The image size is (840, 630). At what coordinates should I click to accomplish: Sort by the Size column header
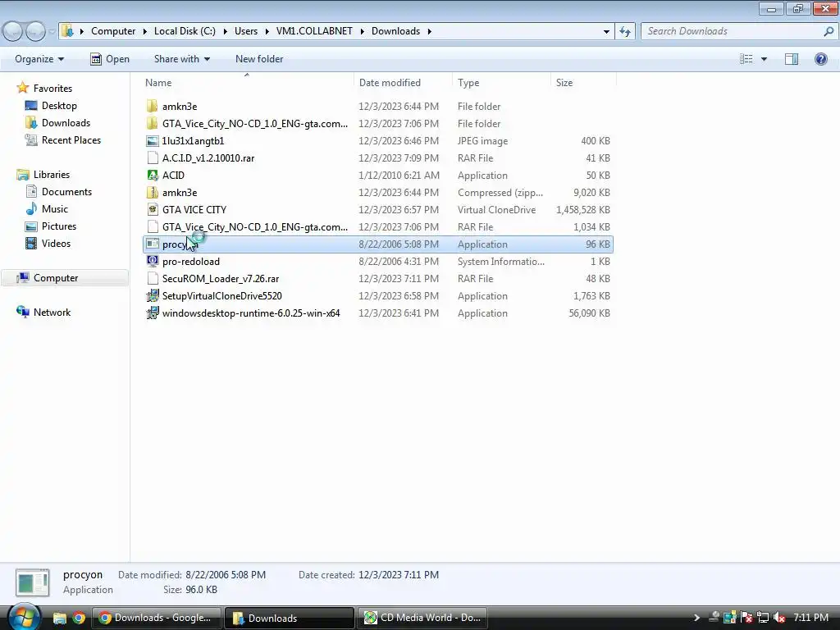(583, 83)
